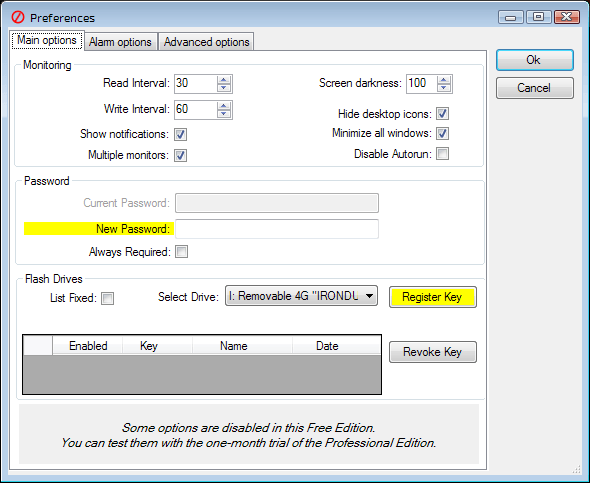Viewport: 590px width, 483px height.
Task: Click the Register Key button
Action: [433, 297]
